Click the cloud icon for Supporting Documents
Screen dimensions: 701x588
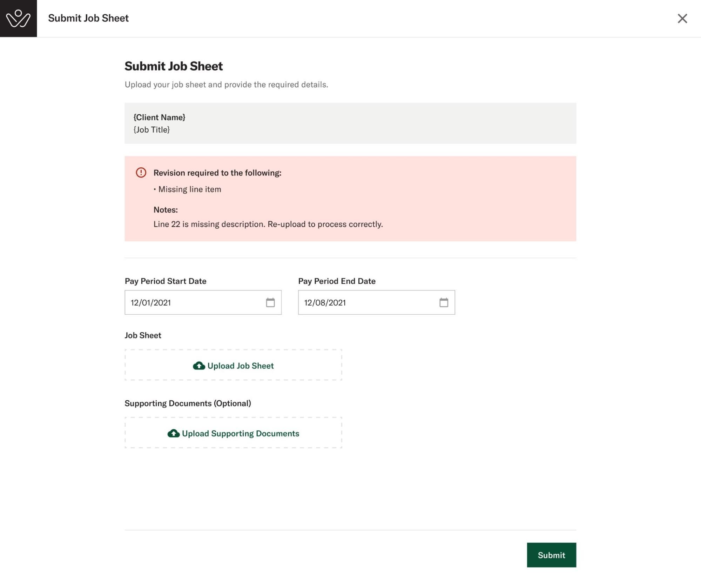(173, 433)
